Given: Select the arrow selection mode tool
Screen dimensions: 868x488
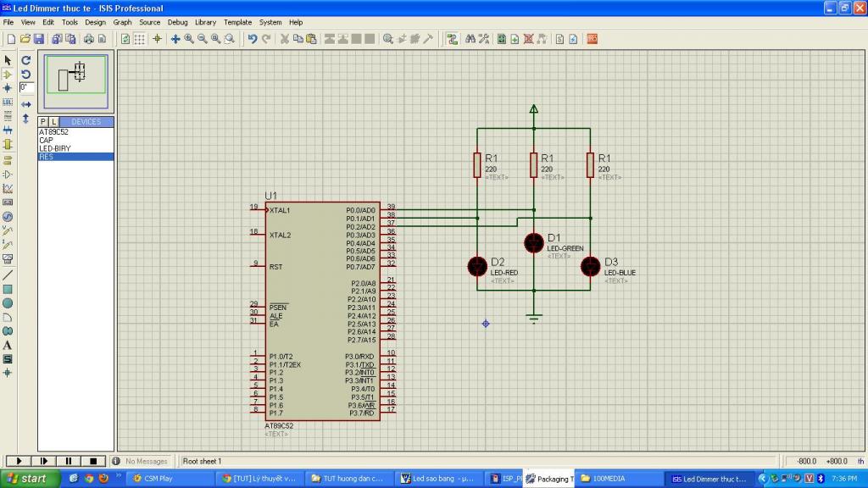Looking at the screenshot, I should tap(8, 60).
